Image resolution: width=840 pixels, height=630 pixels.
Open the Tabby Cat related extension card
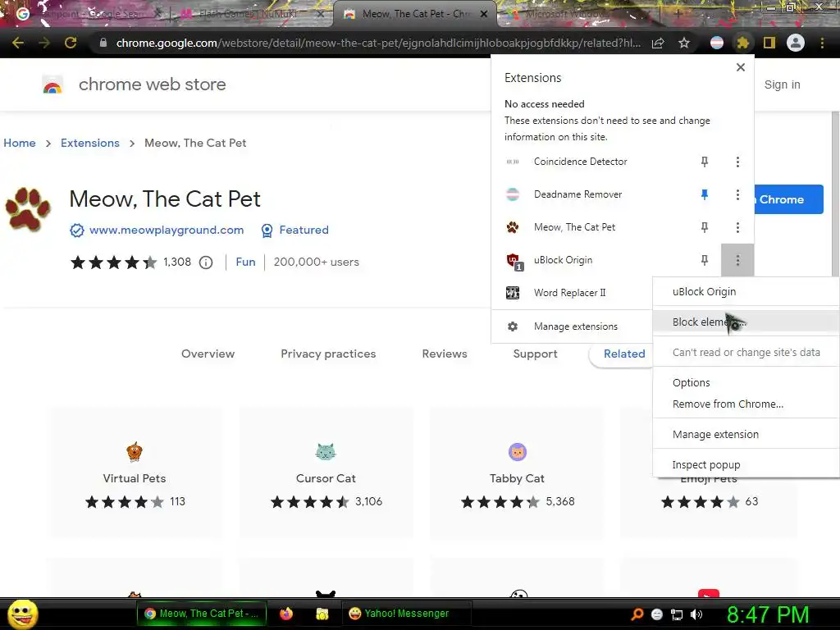(x=517, y=472)
